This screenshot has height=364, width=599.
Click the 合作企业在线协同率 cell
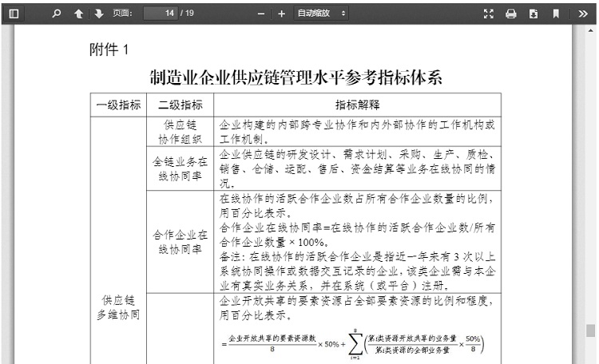(180, 242)
